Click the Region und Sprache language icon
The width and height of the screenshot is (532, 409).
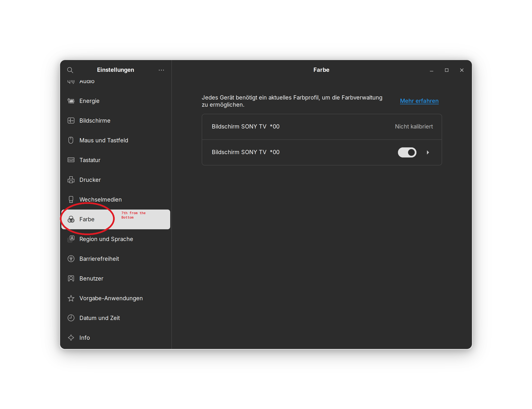[71, 239]
